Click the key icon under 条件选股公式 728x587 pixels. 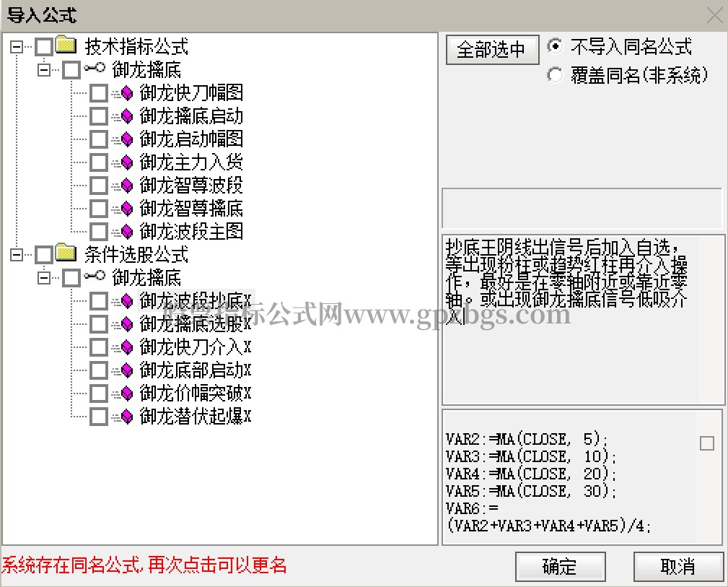[x=95, y=277]
